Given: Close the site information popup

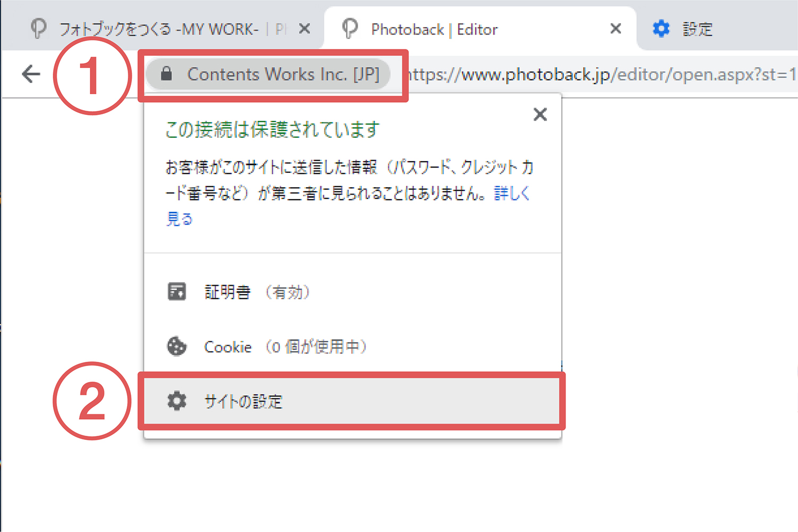Looking at the screenshot, I should 540,114.
